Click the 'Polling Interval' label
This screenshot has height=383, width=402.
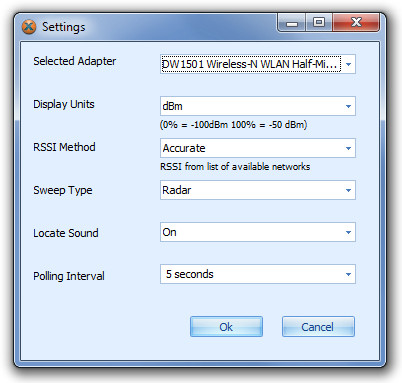click(x=69, y=276)
